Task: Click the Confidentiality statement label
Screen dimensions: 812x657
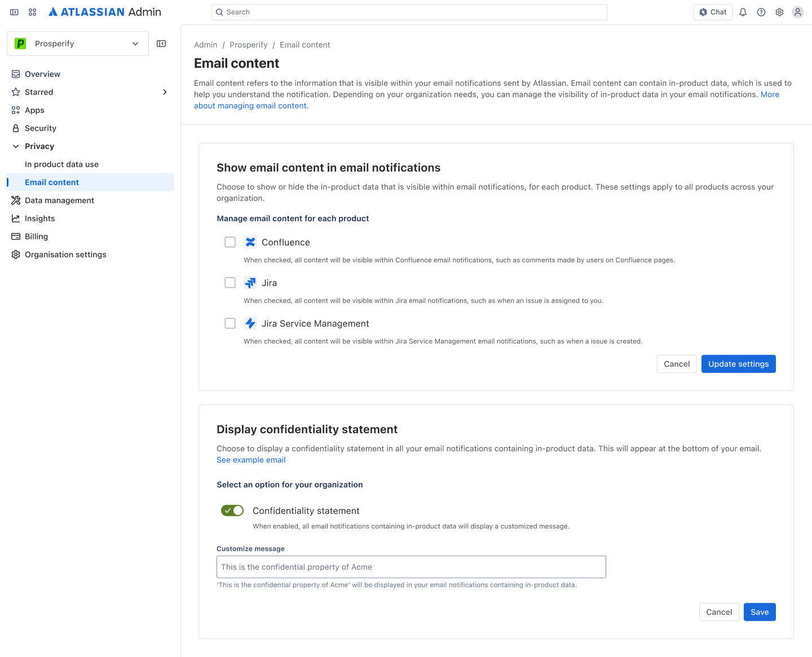Action: 306,510
